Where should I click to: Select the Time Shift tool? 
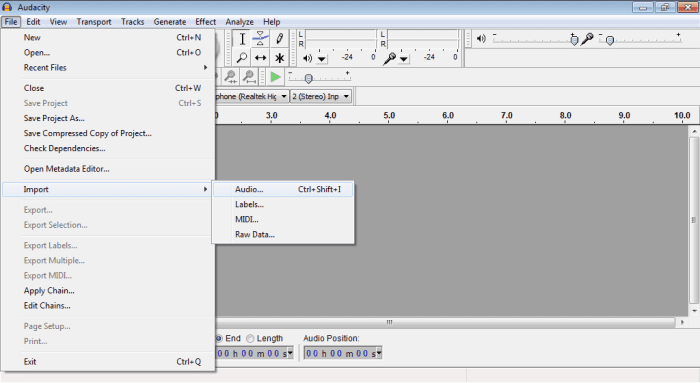pos(260,58)
